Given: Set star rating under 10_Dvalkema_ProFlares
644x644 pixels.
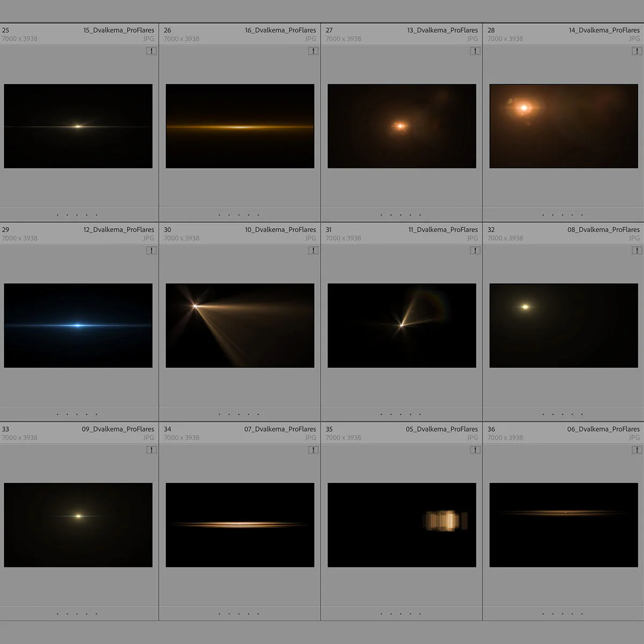Looking at the screenshot, I should tap(239, 414).
